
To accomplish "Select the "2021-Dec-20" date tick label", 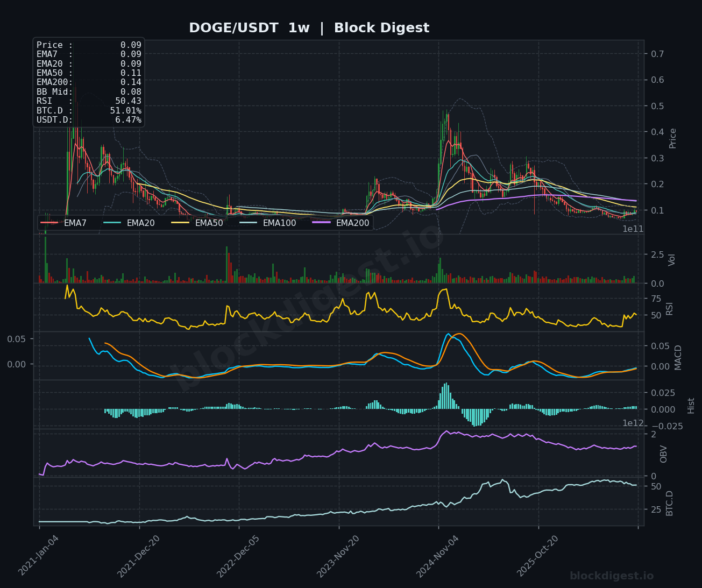I will (138, 556).
